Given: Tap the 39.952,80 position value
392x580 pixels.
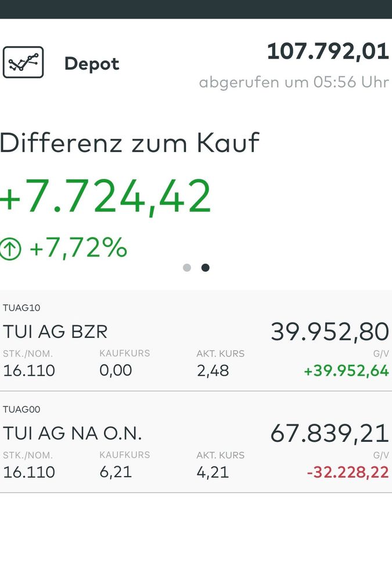Looking at the screenshot, I should [329, 332].
